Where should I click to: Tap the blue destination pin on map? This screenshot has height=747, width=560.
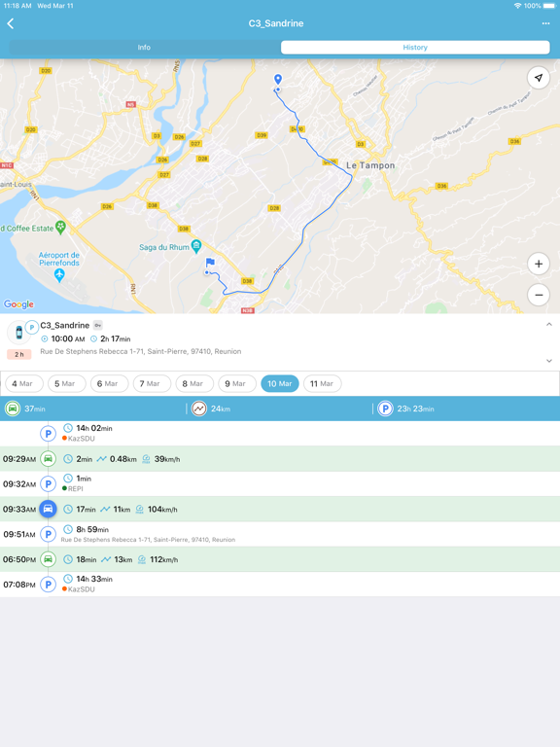tap(278, 79)
